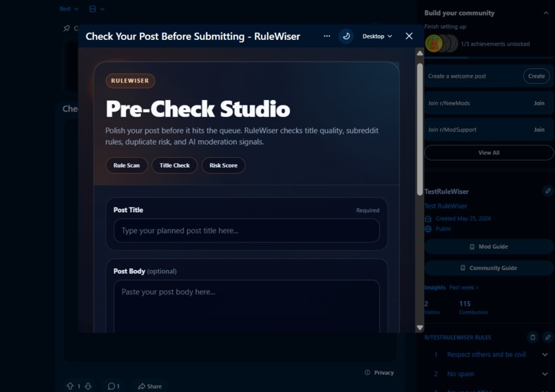This screenshot has width=555, height=392.
Task: Click the Privacy info icon
Action: [368, 373]
